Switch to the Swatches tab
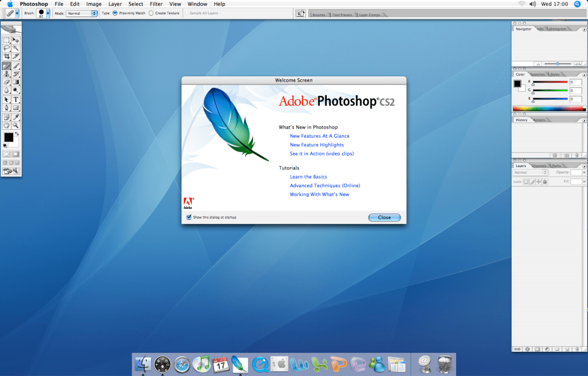The width and height of the screenshot is (588, 376). tap(537, 75)
